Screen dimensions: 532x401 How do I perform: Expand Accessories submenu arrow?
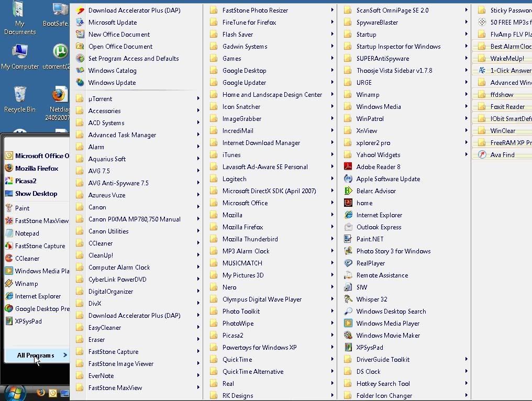coord(198,110)
